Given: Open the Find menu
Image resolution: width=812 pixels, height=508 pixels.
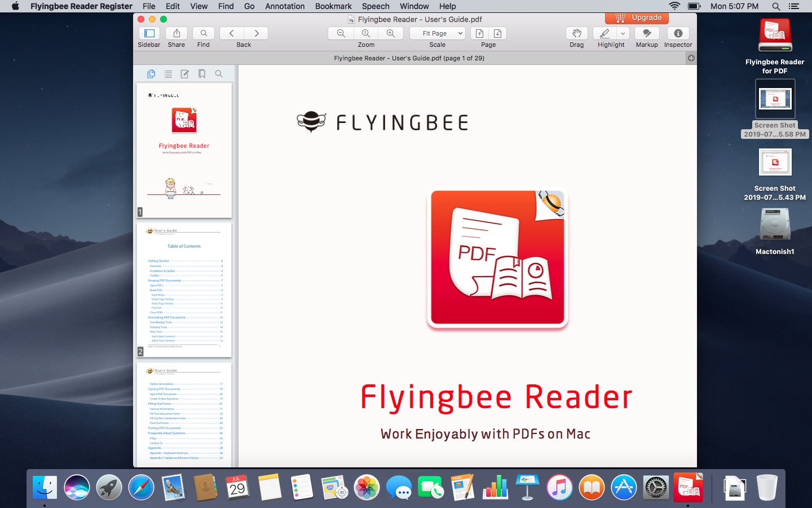Looking at the screenshot, I should [x=226, y=6].
